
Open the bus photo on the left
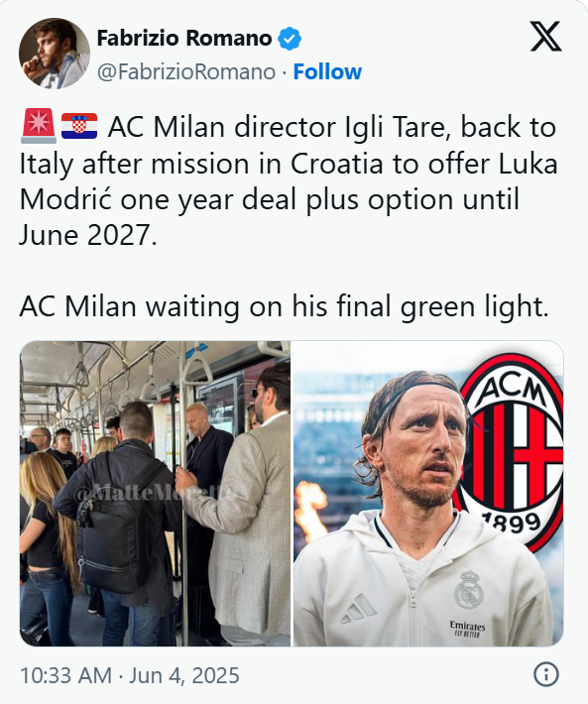(x=156, y=494)
